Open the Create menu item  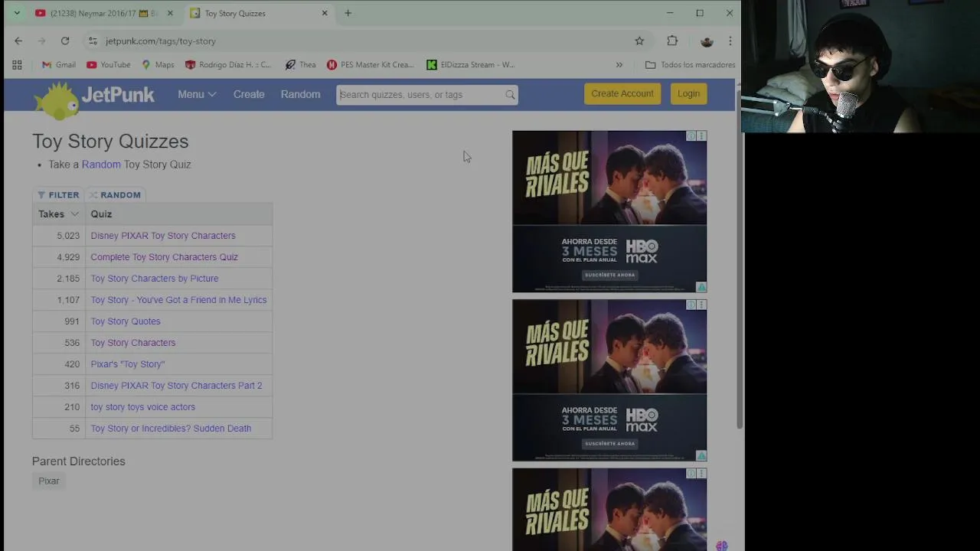pyautogui.click(x=249, y=95)
